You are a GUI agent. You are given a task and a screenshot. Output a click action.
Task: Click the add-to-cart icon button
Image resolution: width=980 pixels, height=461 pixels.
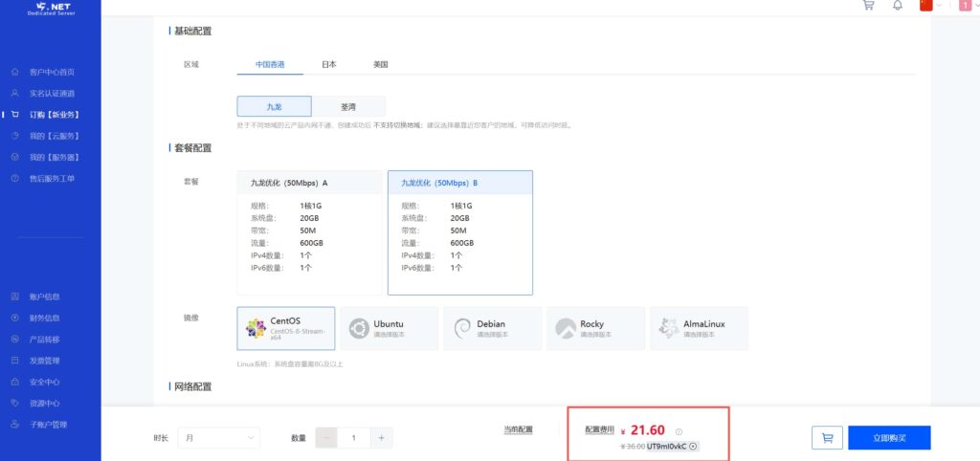827,437
